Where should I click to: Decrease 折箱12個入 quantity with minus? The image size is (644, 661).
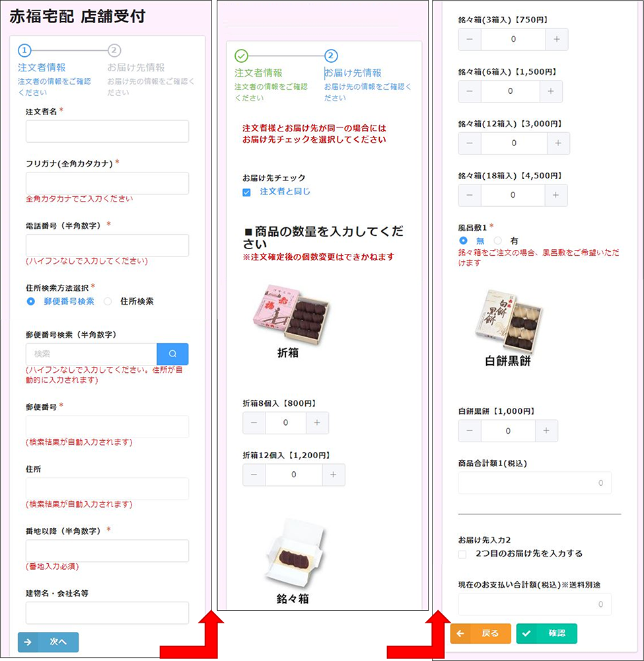pyautogui.click(x=254, y=475)
